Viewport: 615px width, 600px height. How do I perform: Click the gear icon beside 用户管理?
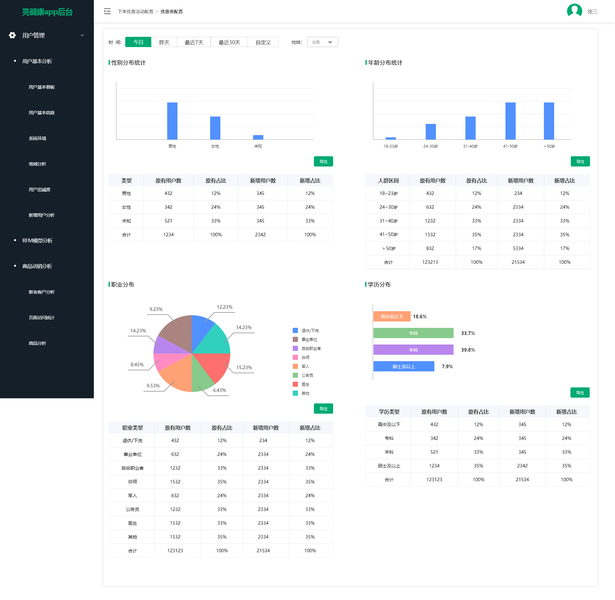[x=13, y=35]
